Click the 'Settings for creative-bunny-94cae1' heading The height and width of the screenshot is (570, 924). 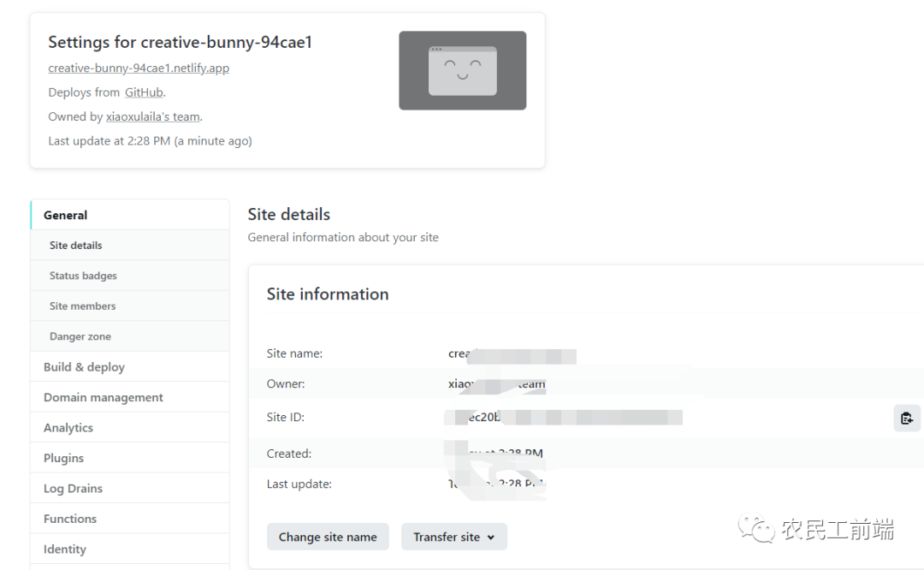click(x=180, y=43)
